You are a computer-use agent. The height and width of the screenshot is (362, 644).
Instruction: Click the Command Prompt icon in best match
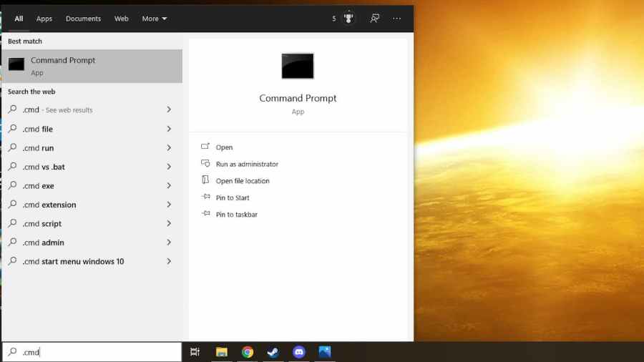pos(16,64)
